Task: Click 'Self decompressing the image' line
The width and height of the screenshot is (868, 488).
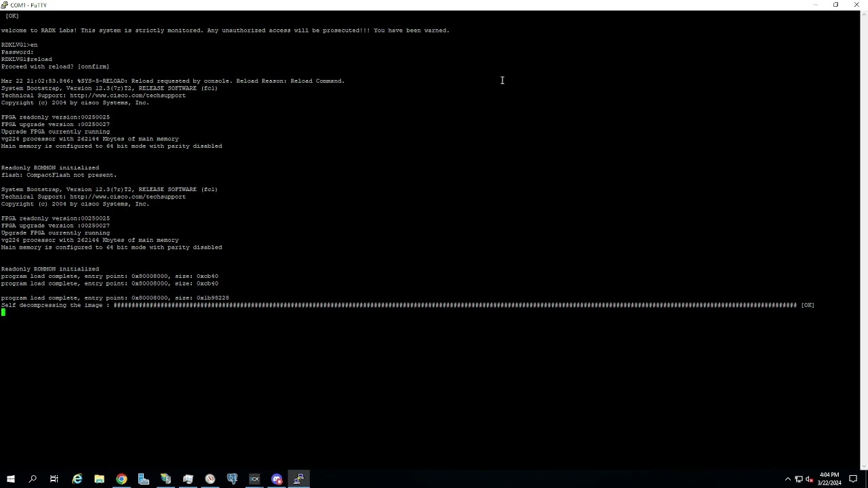Action: [407, 305]
